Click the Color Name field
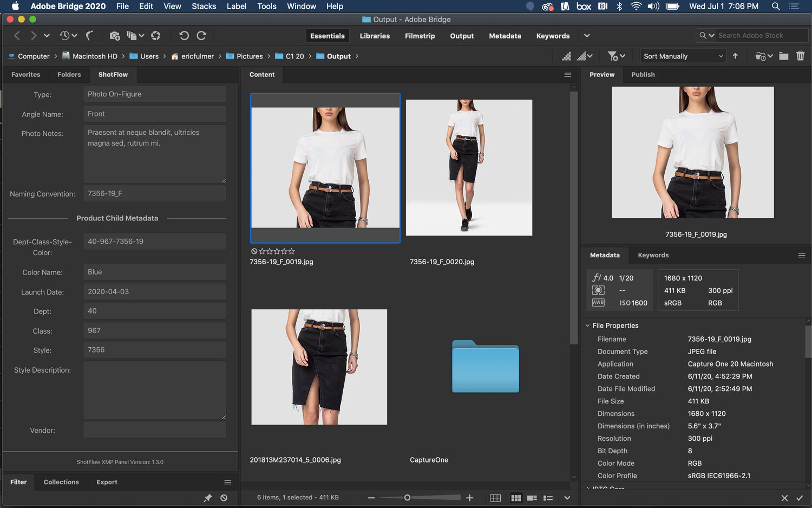 click(x=155, y=272)
